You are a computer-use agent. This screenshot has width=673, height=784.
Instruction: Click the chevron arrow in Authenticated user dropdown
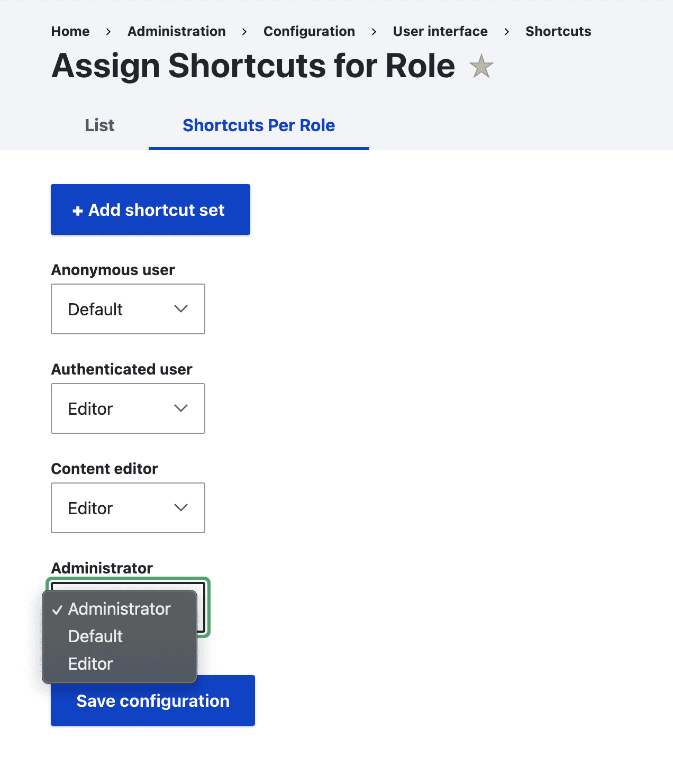coord(181,408)
